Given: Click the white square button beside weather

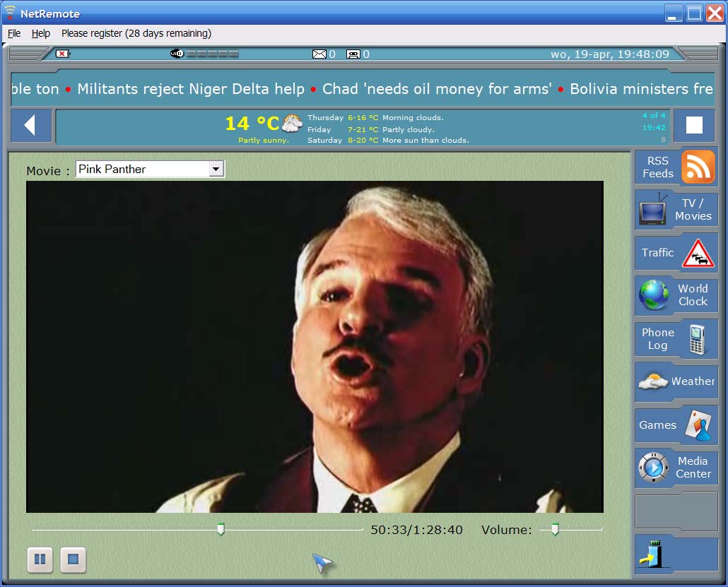Looking at the screenshot, I should 693,126.
